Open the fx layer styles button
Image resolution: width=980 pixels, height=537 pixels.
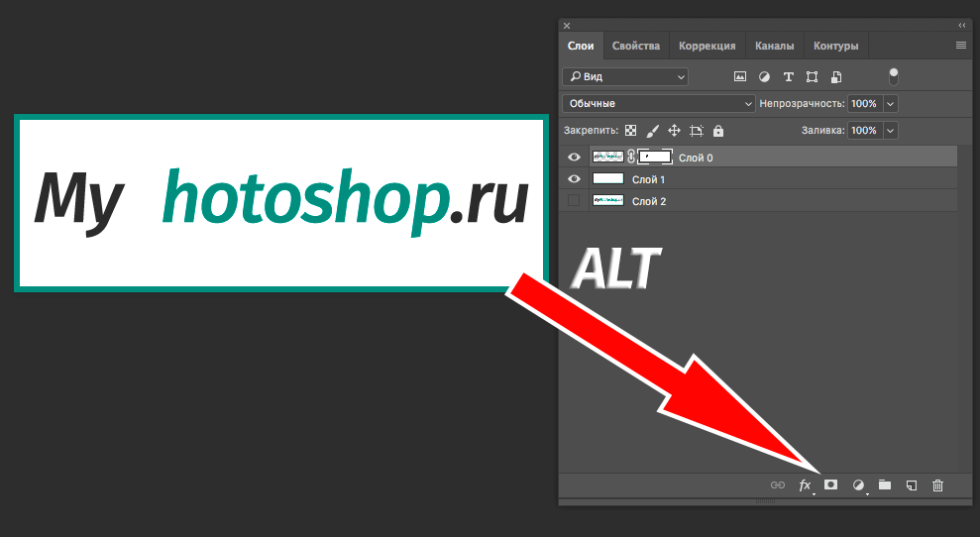(805, 485)
